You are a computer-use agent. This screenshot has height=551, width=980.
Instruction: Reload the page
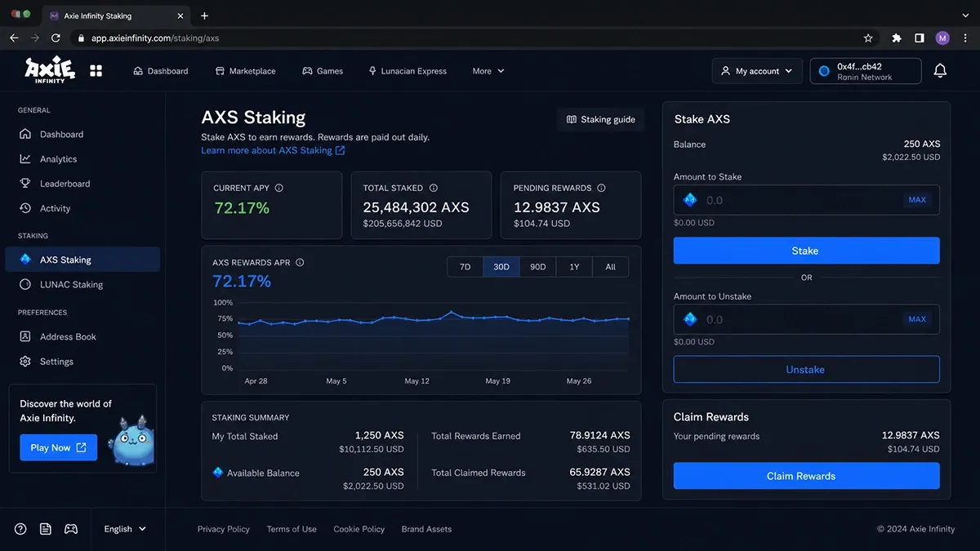point(56,38)
